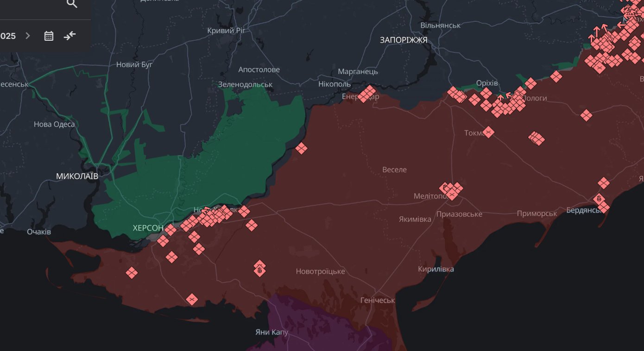
Task: Click the Апостолове town label
Action: [259, 70]
